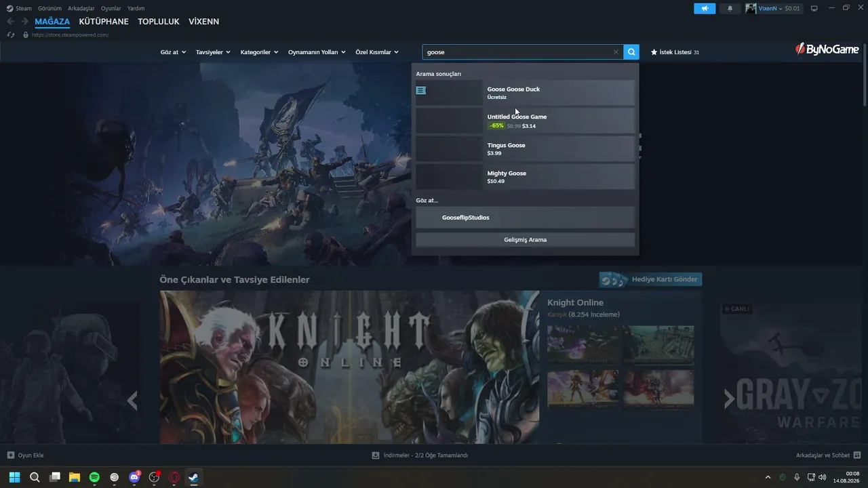The height and width of the screenshot is (488, 868).
Task: Open the announcements megaphone button
Action: click(705, 9)
